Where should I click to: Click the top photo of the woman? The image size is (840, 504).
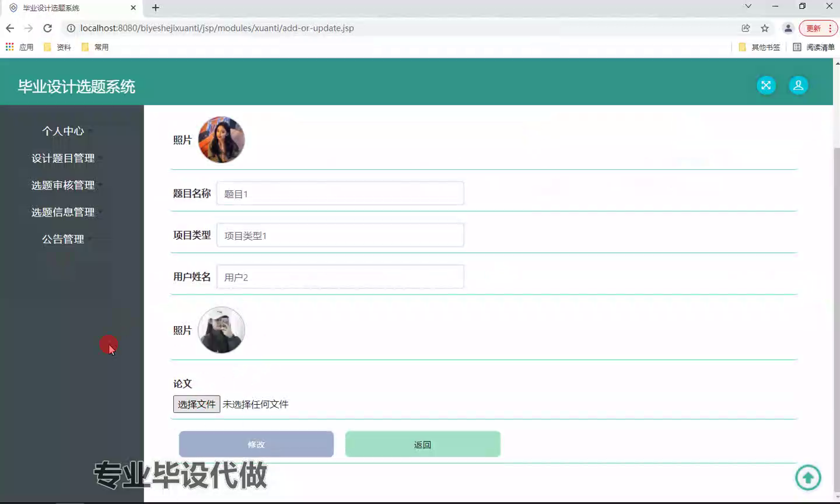(221, 139)
